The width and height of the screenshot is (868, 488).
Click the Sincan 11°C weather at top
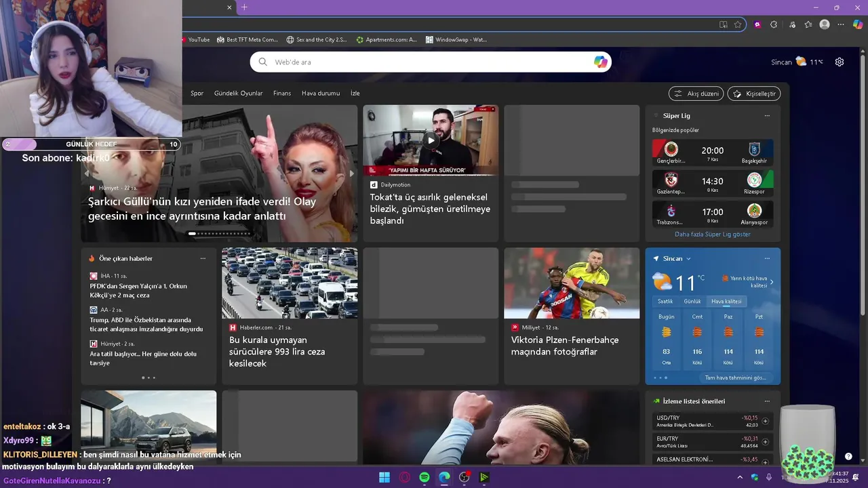797,62
